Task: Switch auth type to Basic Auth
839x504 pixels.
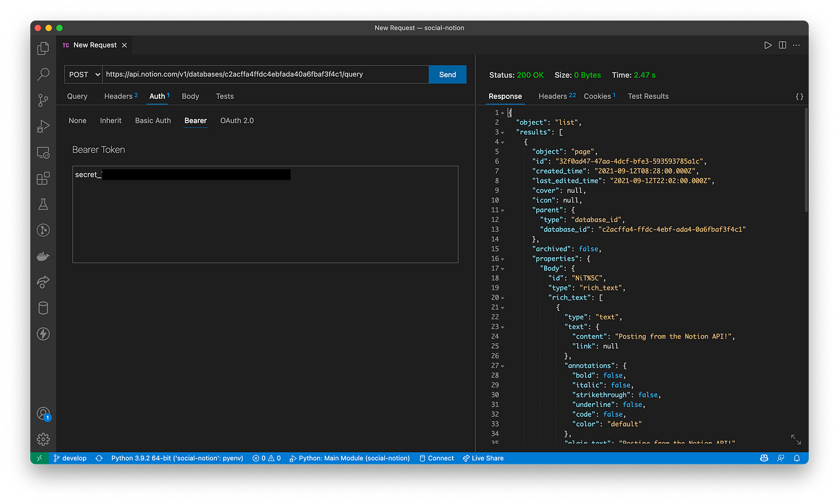Action: [153, 120]
